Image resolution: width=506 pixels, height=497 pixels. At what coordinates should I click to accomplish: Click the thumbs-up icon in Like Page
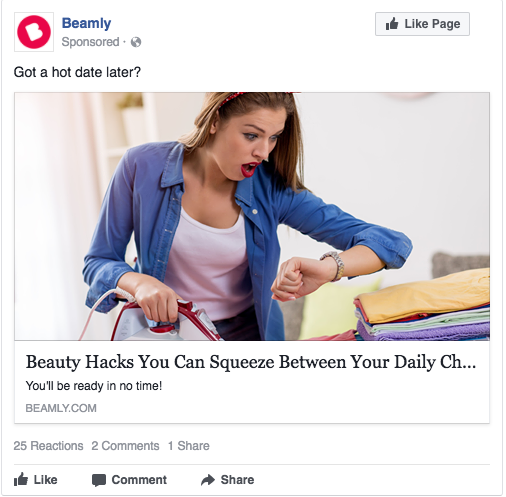(x=392, y=24)
